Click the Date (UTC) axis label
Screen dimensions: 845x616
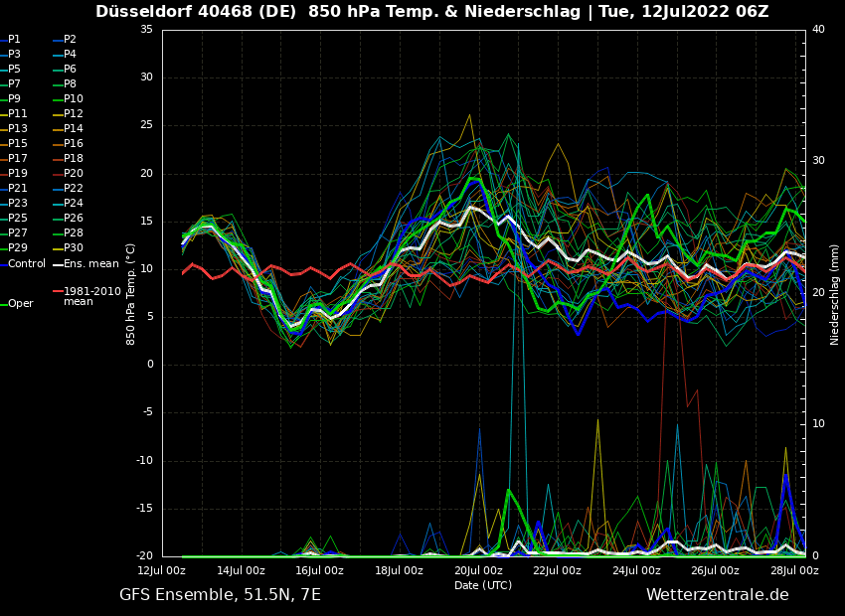483,585
